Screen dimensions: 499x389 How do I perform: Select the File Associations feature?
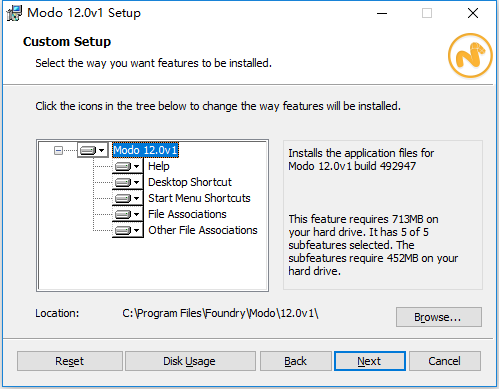tap(187, 214)
